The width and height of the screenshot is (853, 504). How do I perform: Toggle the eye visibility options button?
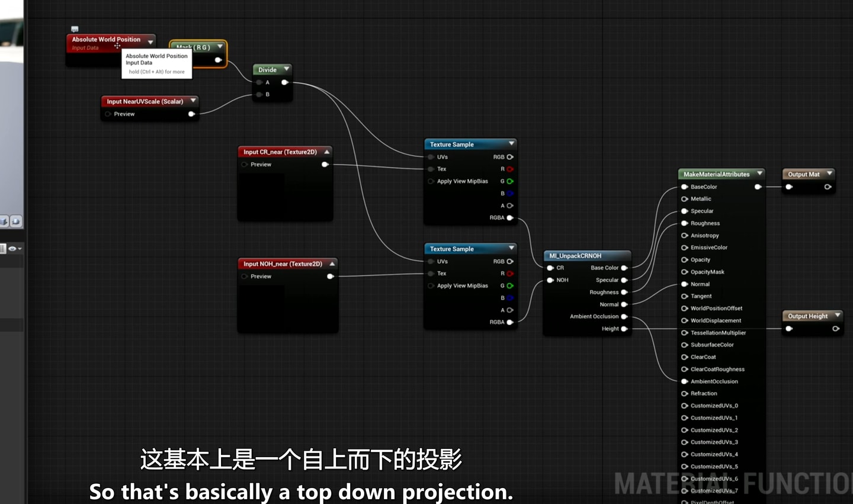pos(15,249)
